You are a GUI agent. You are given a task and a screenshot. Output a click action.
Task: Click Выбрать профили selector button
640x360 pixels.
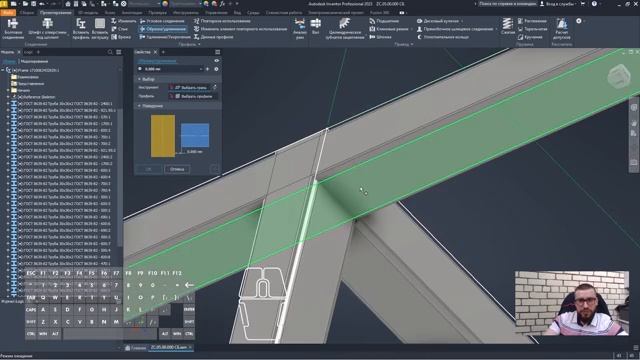point(193,96)
